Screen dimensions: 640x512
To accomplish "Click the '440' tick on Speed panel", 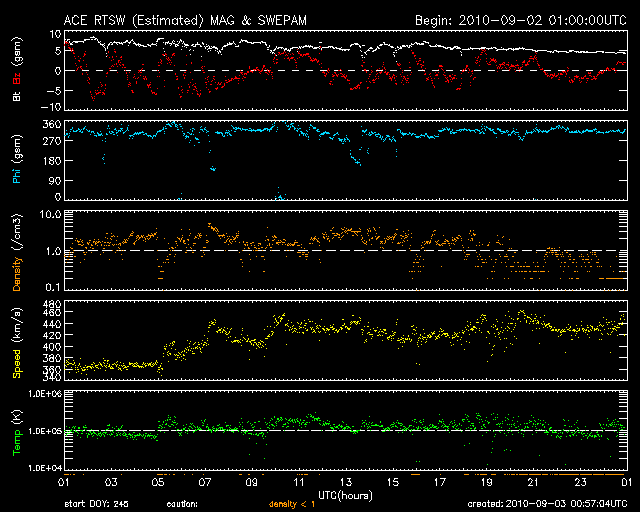I will tap(51, 324).
